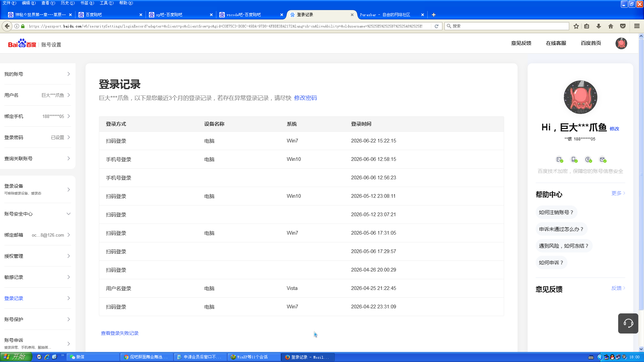The height and width of the screenshot is (362, 644).
Task: Click the customer service headset icon
Action: click(628, 323)
